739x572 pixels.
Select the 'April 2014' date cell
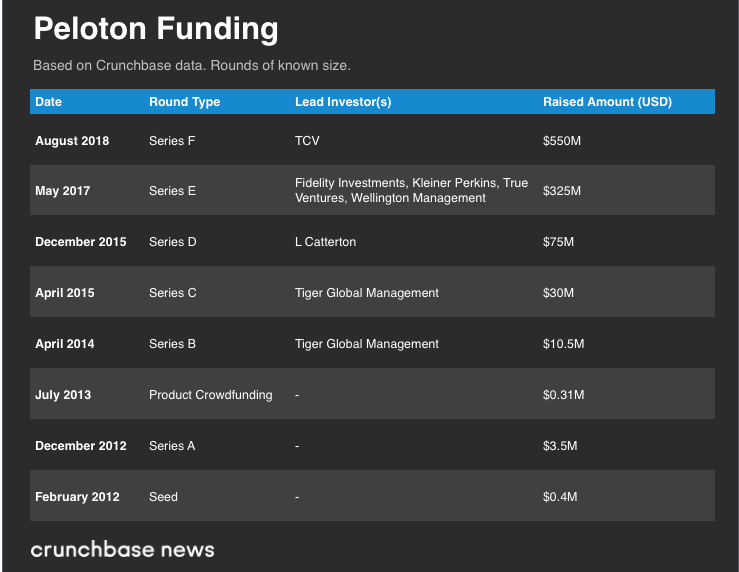click(65, 344)
